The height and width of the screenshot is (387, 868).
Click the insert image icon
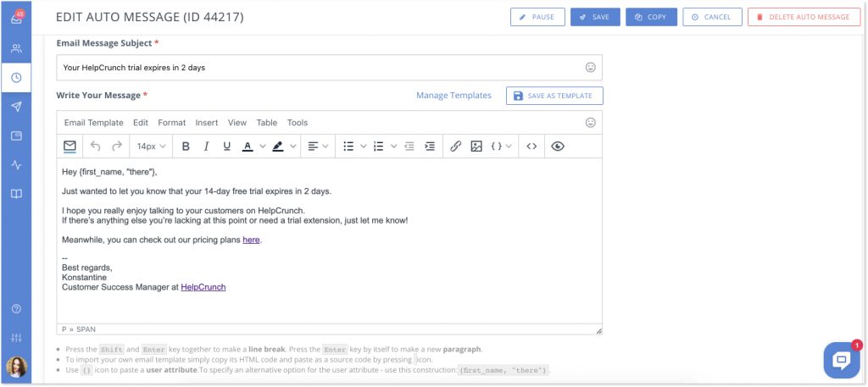(476, 147)
